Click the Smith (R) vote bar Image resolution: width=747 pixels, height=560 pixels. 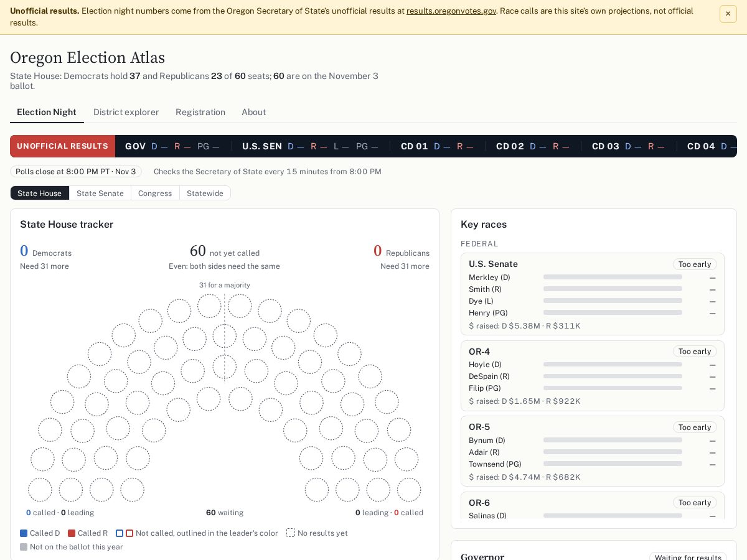click(x=613, y=289)
